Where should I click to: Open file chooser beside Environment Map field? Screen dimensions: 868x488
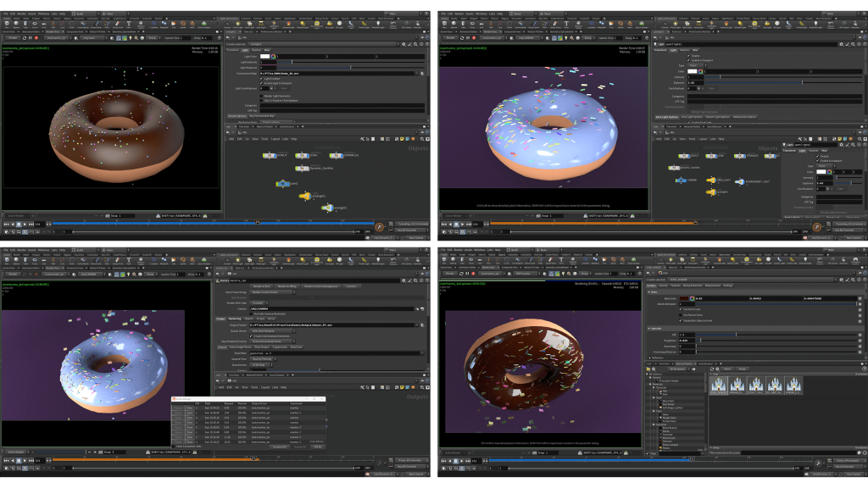pos(422,73)
